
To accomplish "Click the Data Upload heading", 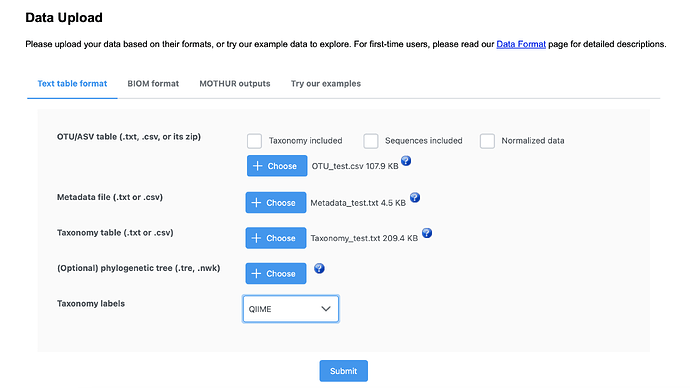I will pos(64,18).
